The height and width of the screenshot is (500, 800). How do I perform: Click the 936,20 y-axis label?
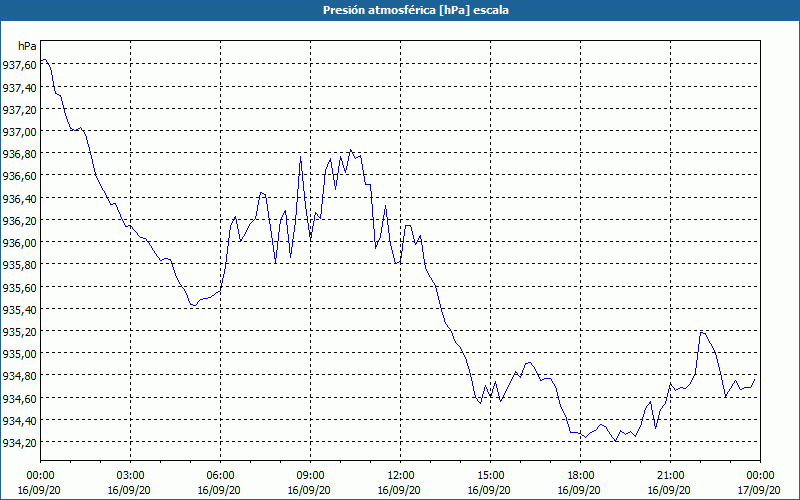19,220
